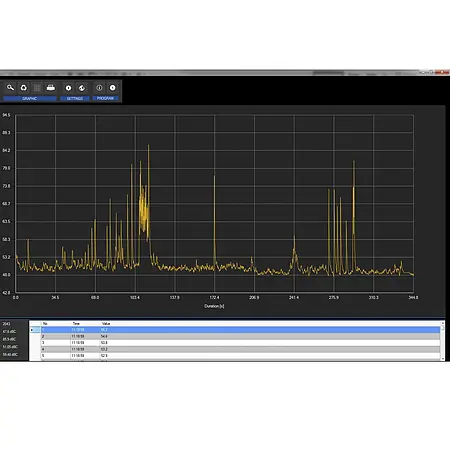Viewport: 450px width, 450px height.
Task: Click the exit program power icon
Action: coord(113,88)
